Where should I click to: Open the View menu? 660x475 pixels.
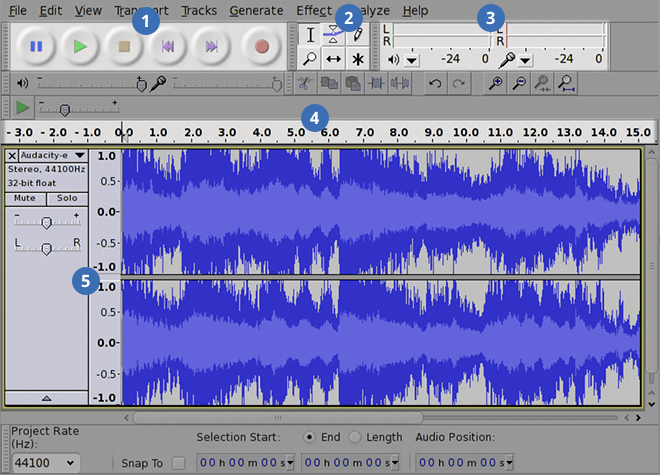pos(88,11)
